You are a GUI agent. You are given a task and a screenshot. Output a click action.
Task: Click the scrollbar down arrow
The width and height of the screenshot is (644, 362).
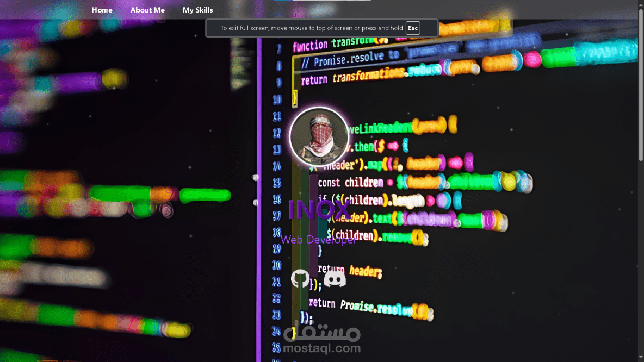pyautogui.click(x=641, y=358)
